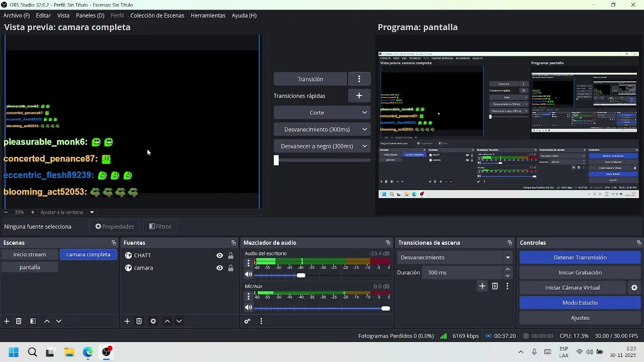Open Herramientas menu

208,16
